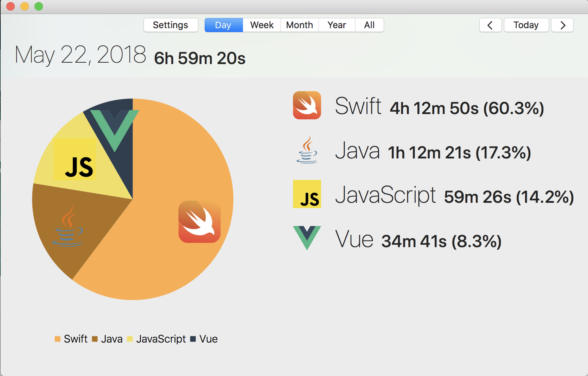
Task: Select the Day tab
Action: (224, 25)
